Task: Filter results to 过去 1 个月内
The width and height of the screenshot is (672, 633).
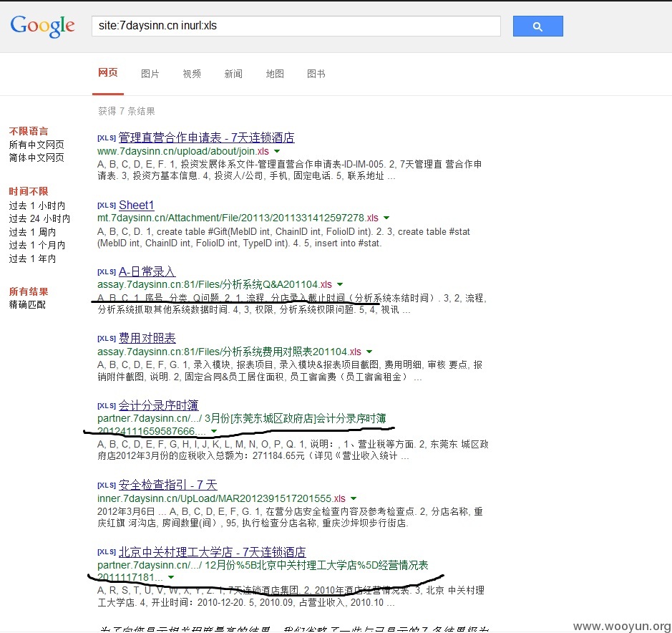Action: [x=37, y=246]
